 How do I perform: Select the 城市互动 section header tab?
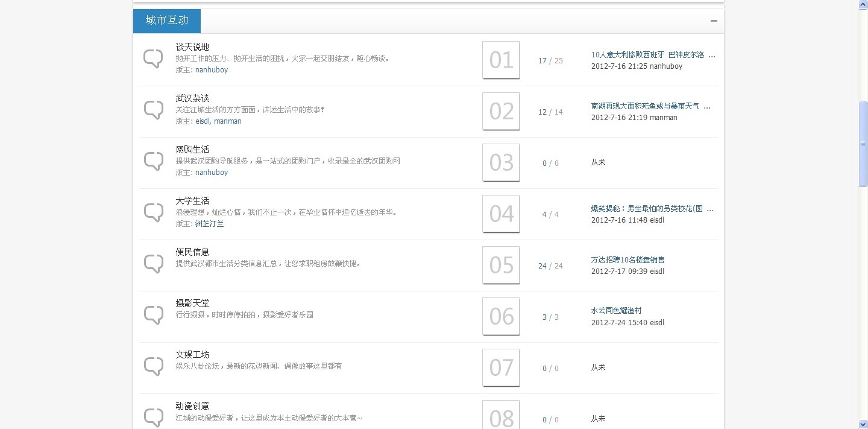point(166,20)
